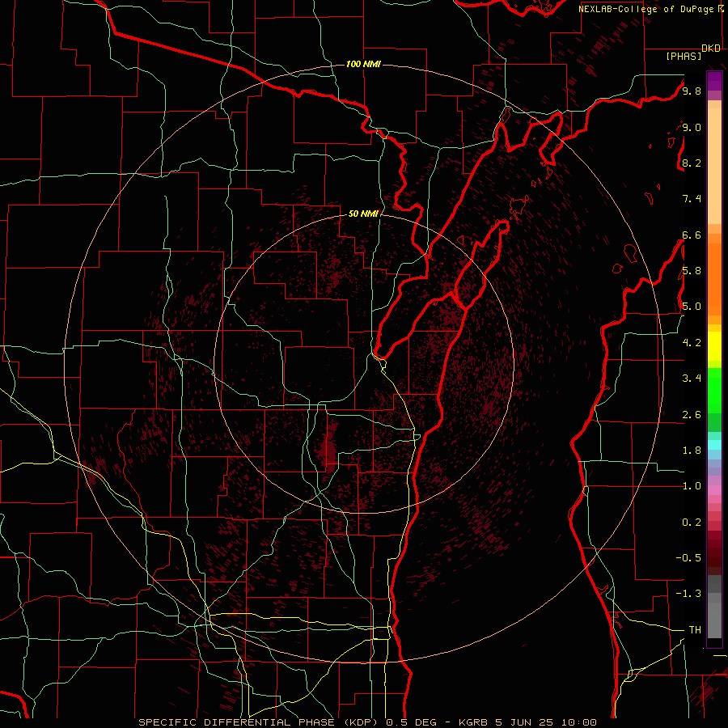The image size is (728, 728).
Task: Click the 9.0 legend value
Action: [x=692, y=128]
